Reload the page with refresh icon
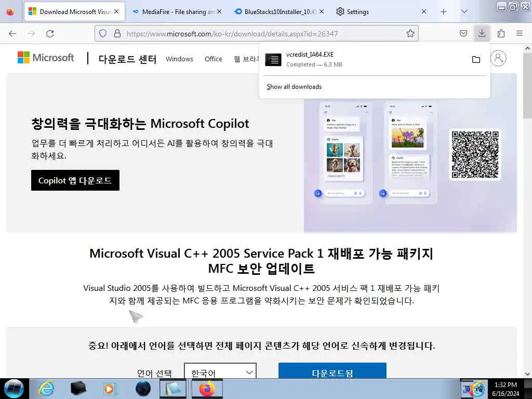The width and height of the screenshot is (532, 399). point(50,34)
